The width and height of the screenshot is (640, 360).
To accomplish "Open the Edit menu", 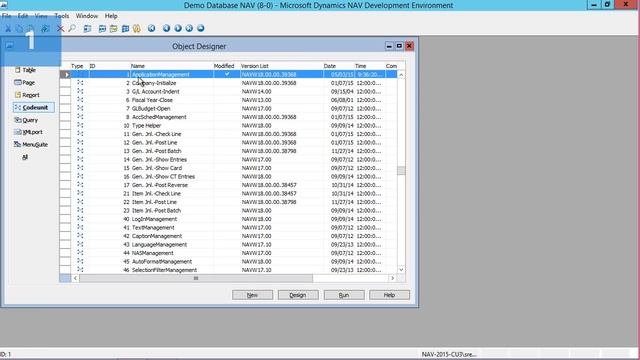I will (23, 16).
